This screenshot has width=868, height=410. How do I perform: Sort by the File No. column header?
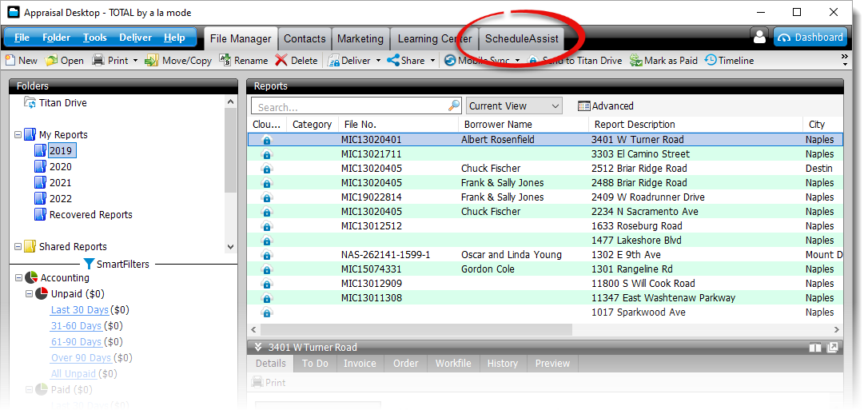tap(399, 125)
